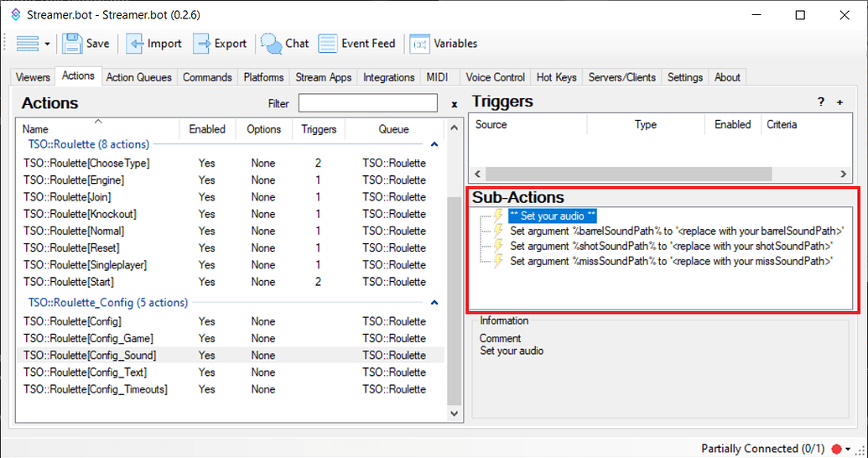Viewport: 868px width, 458px height.
Task: Sort actions by Enabled column header
Action: (207, 129)
